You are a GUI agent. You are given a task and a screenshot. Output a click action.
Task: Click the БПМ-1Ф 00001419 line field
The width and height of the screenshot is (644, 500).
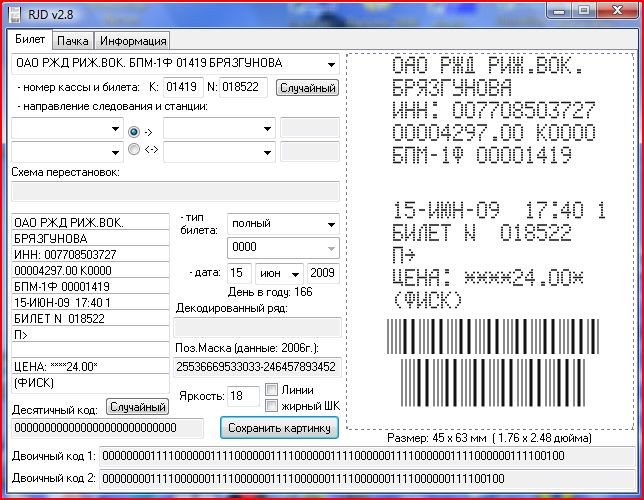pos(90,286)
